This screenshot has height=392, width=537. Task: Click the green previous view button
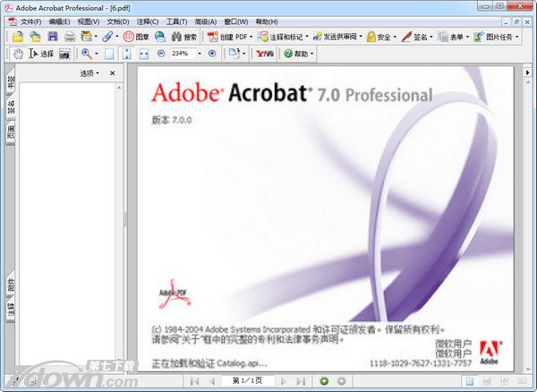tap(324, 381)
